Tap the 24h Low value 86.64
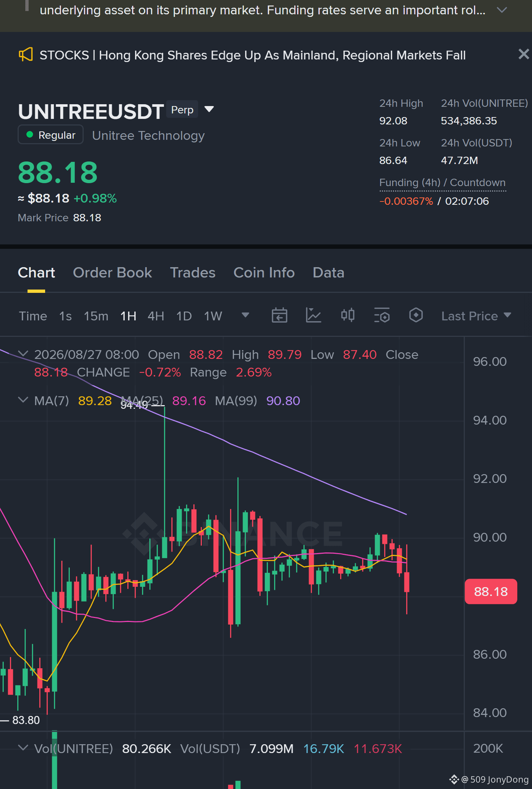Image resolution: width=532 pixels, height=789 pixels. (393, 160)
